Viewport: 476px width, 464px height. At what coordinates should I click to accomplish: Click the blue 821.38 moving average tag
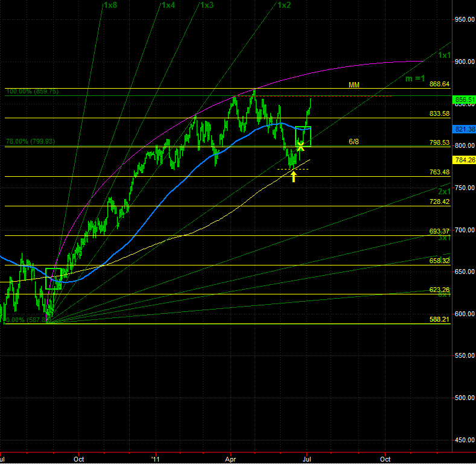tap(463, 129)
